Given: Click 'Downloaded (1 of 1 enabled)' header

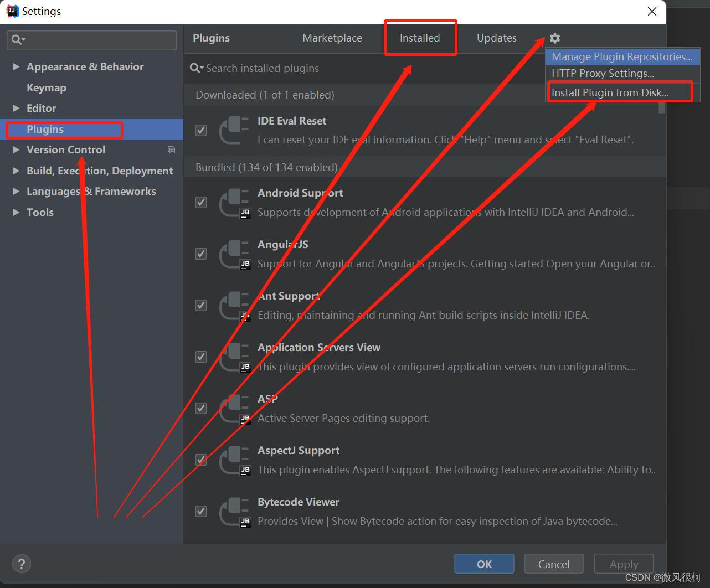Looking at the screenshot, I should tap(265, 95).
